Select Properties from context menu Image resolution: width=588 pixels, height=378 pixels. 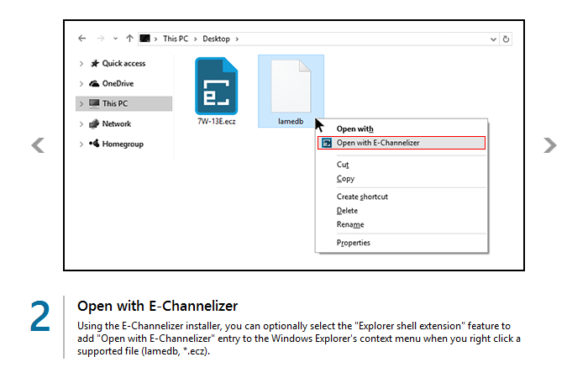click(x=354, y=243)
